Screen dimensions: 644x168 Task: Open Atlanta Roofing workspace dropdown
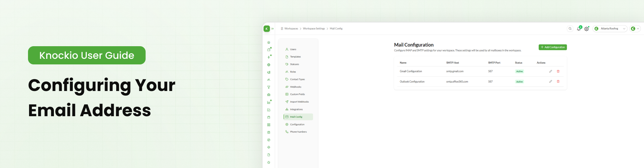tap(610, 29)
